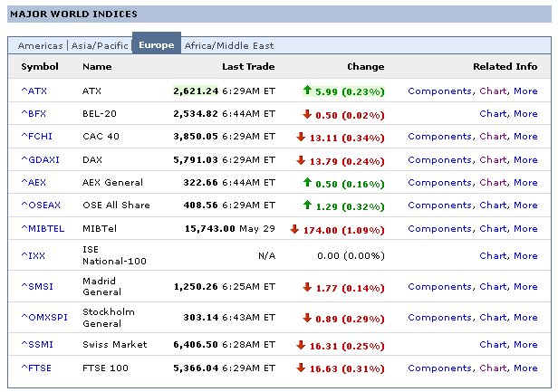This screenshot has width=558, height=392.
Task: Open the ^OMXSPI symbol link
Action: [x=44, y=317]
